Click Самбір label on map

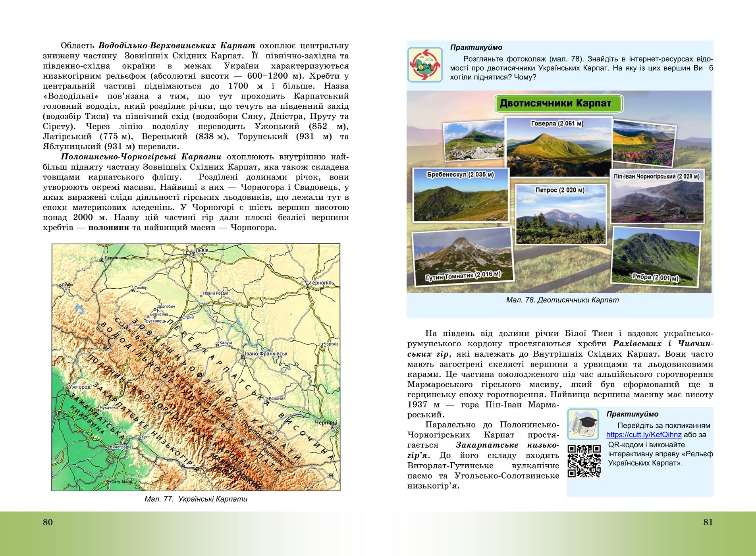pos(140,288)
